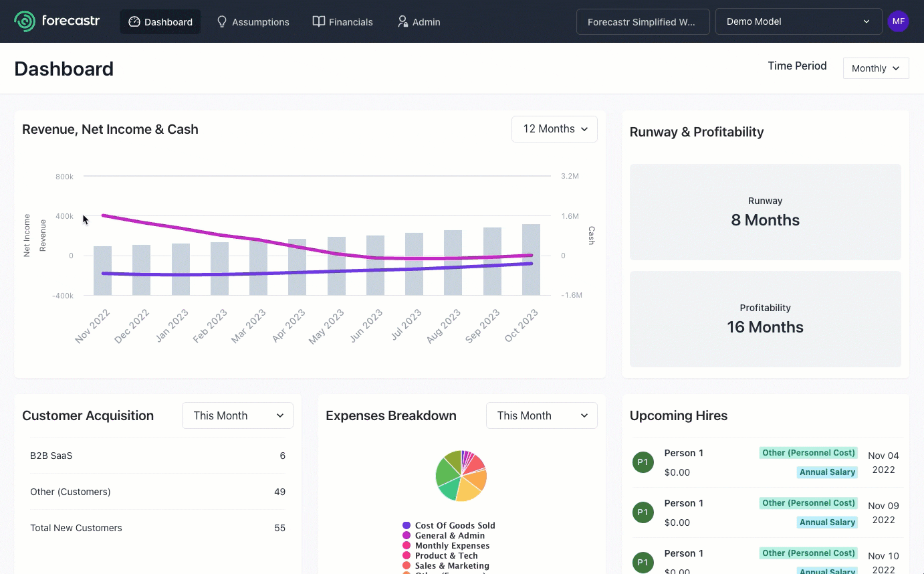Click the Profitability 16 Months card

tap(765, 319)
